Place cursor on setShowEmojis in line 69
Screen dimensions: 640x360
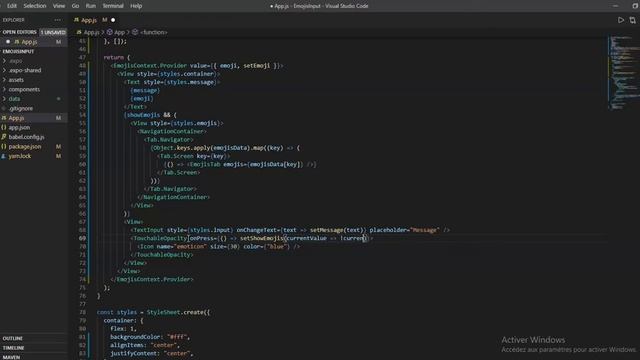[x=262, y=238]
